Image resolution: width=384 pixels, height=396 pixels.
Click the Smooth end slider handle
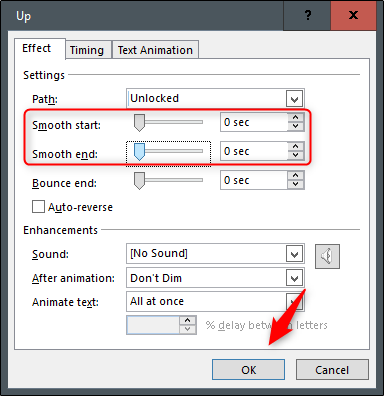(x=139, y=152)
